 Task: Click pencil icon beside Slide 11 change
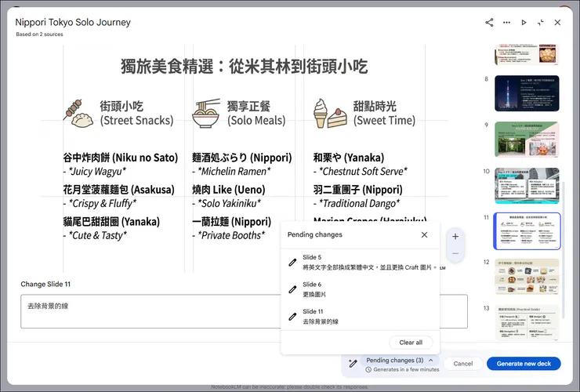(292, 317)
